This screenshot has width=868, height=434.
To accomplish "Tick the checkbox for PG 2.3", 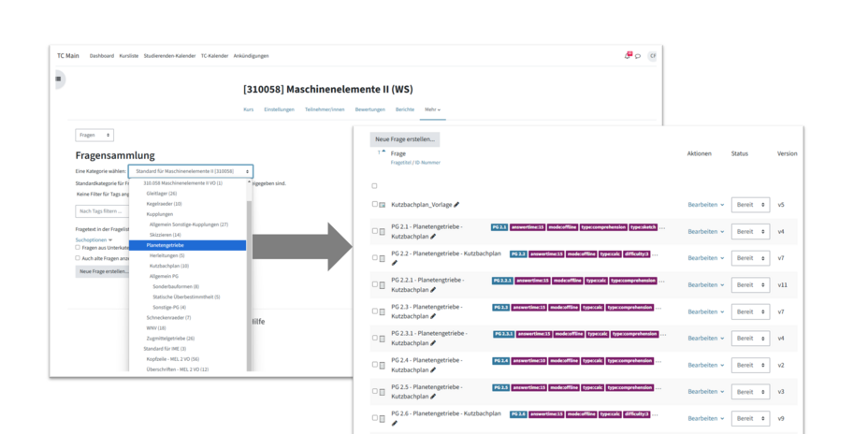I will pos(375,311).
